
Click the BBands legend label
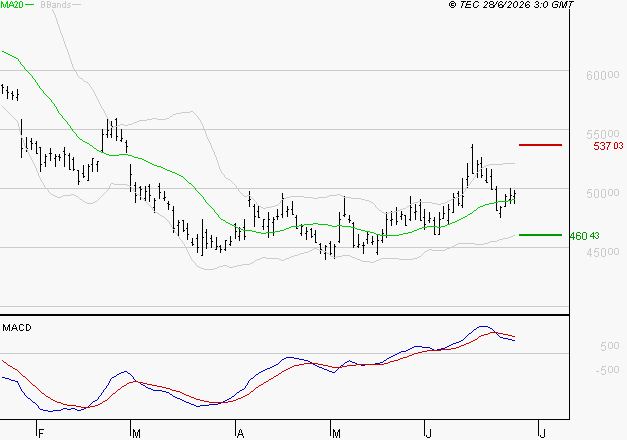tap(56, 5)
